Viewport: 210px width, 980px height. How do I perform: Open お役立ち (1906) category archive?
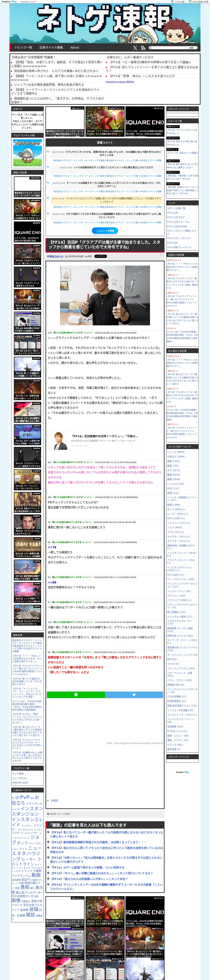click(176, 457)
